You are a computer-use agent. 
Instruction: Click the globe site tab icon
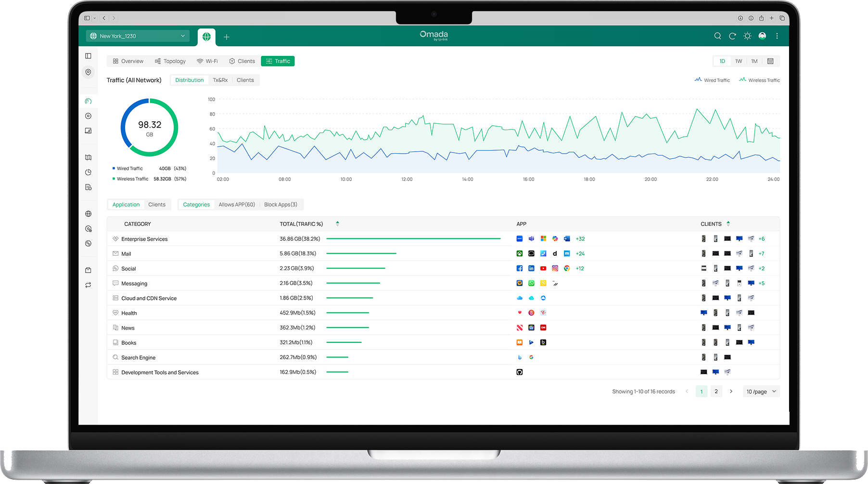[x=206, y=37]
